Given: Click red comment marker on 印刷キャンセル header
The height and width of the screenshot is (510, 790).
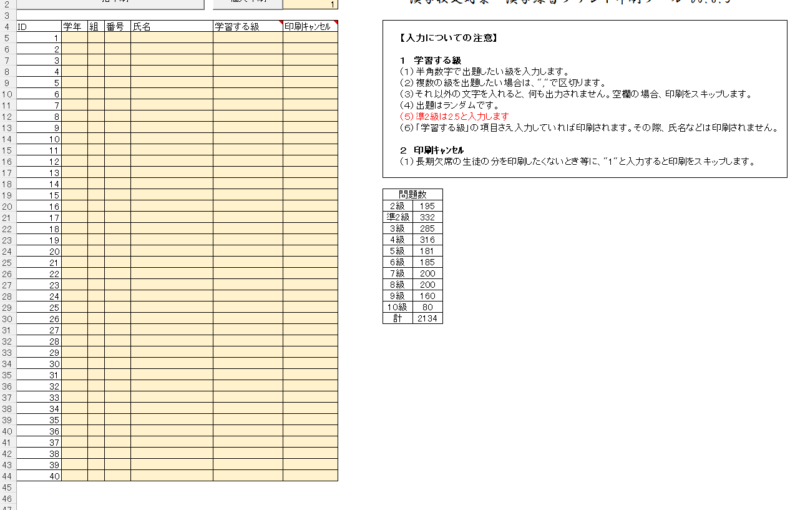Looking at the screenshot, I should click(336, 22).
